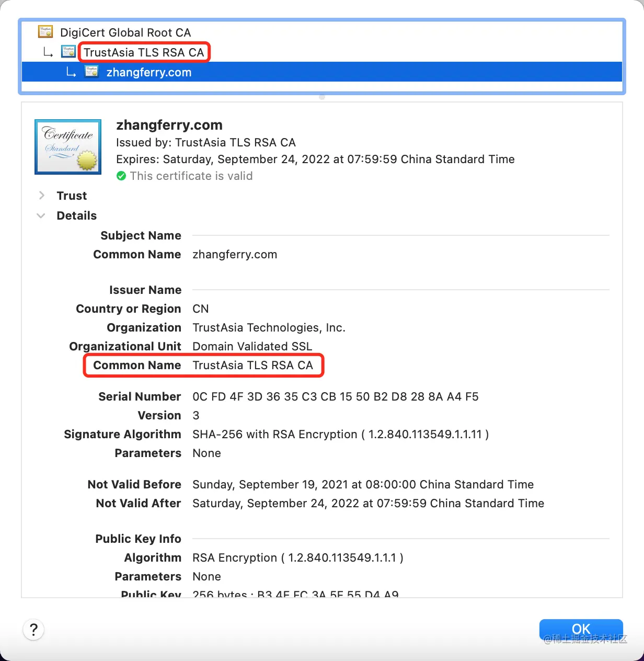Click Issuer Common Name value TrustAsia TLS RSA CA
Image resolution: width=644 pixels, height=661 pixels.
pyautogui.click(x=252, y=365)
